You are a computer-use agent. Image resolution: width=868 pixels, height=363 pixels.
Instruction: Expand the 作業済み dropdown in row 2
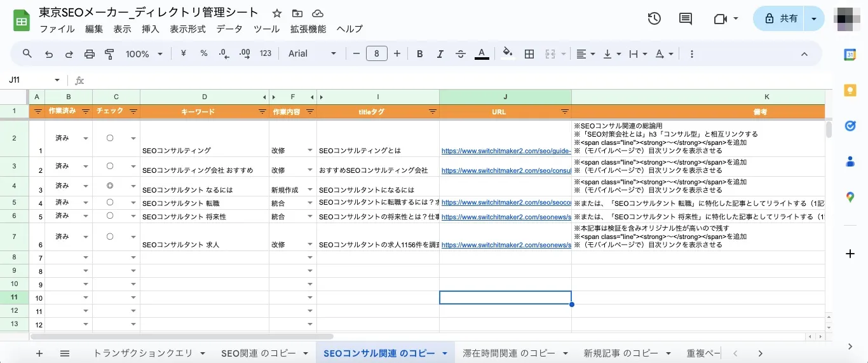pos(85,139)
